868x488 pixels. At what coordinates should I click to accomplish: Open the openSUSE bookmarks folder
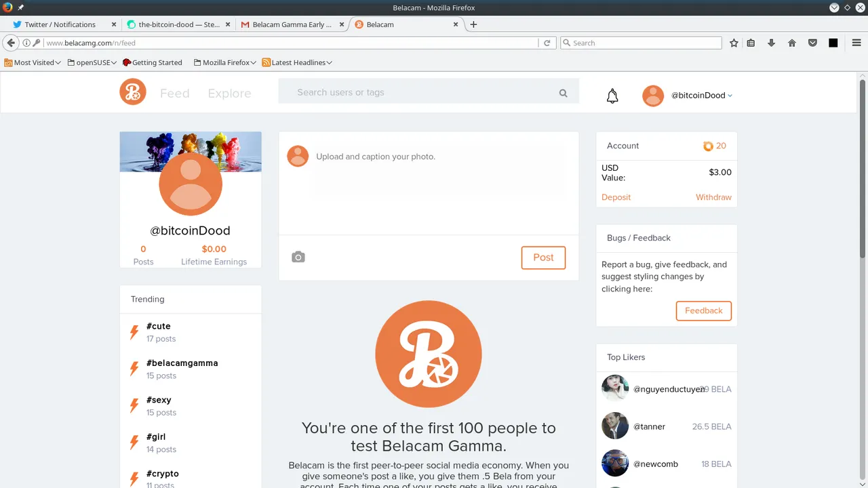click(92, 62)
